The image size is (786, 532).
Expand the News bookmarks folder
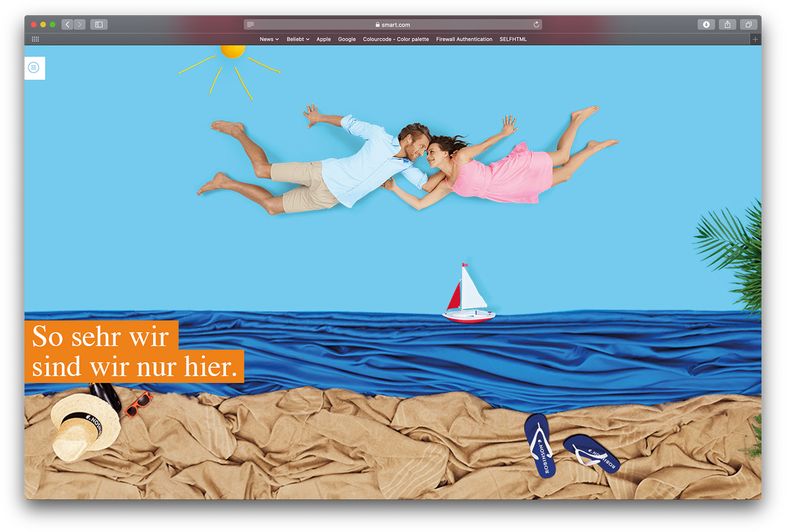pos(269,39)
